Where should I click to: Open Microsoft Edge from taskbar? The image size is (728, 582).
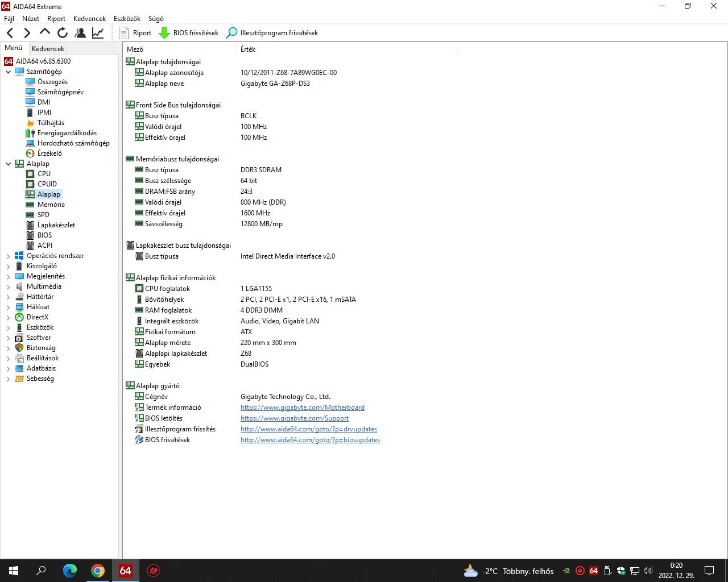[69, 571]
